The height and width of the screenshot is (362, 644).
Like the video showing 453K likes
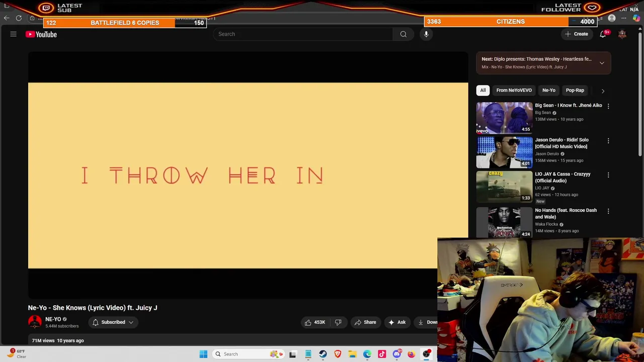(x=314, y=322)
